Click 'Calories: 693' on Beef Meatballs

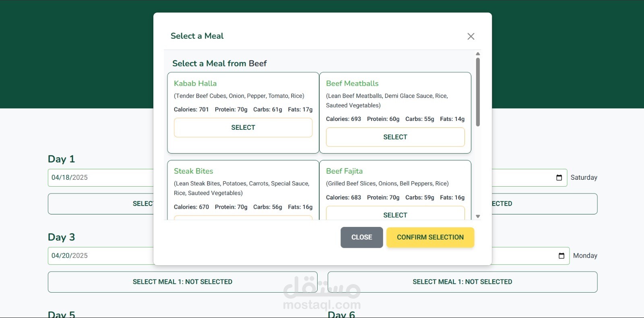(343, 119)
